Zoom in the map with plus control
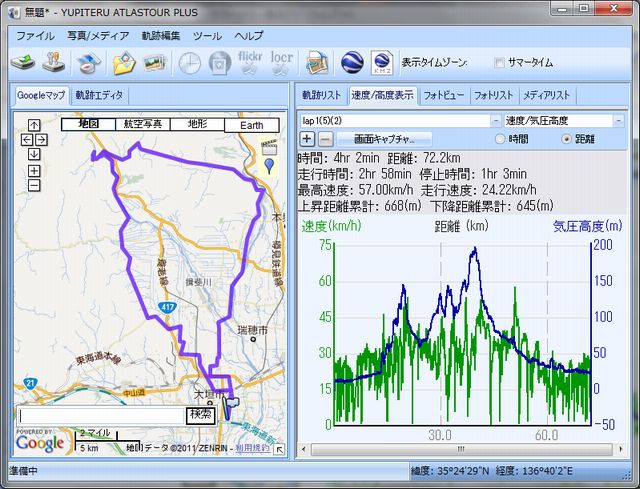The width and height of the screenshot is (640, 489). click(x=34, y=171)
